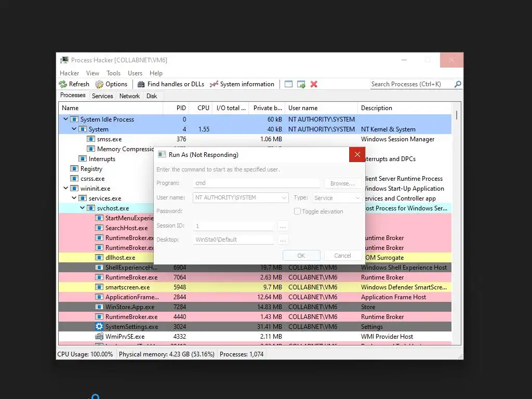This screenshot has height=399, width=532.
Task: Click the Desktop input field
Action: (x=233, y=240)
